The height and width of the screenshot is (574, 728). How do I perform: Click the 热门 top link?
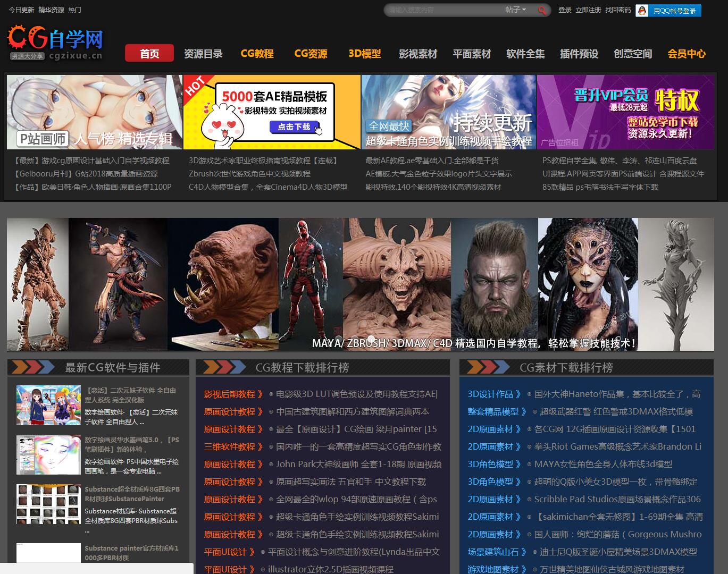(75, 10)
